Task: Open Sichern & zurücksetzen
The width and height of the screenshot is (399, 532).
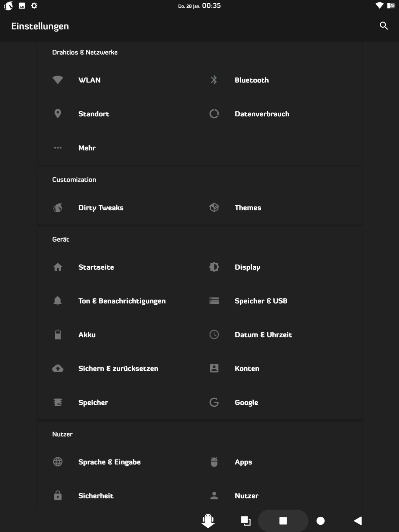Action: 118,368
